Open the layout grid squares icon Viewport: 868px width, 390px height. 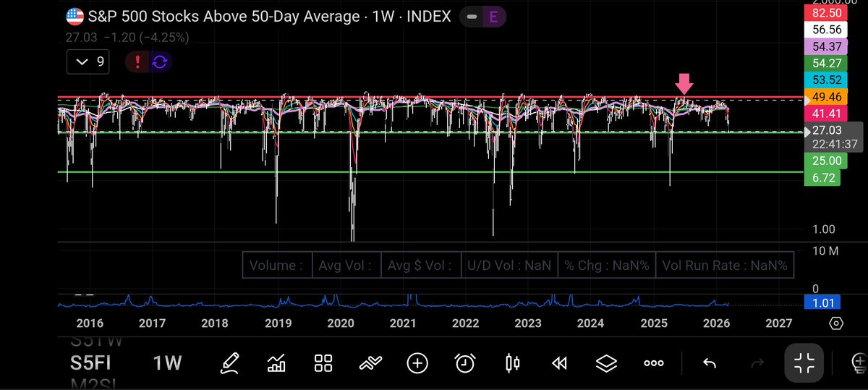pos(323,363)
